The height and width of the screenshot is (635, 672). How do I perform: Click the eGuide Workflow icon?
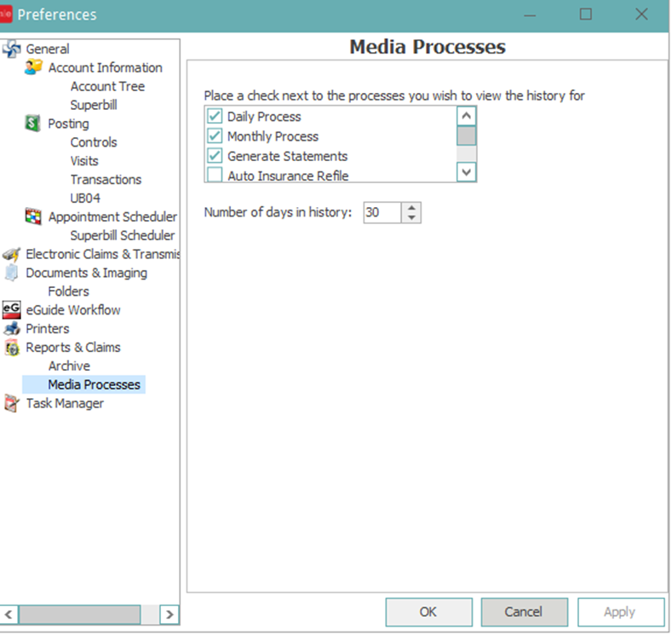(12, 309)
